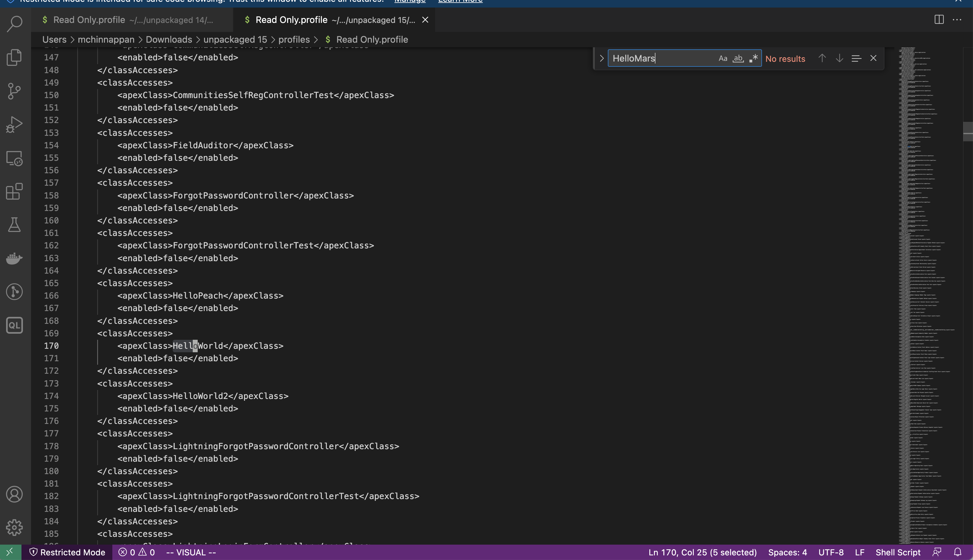Change LF end of line sequence
This screenshot has width=973, height=560.
[x=860, y=552]
